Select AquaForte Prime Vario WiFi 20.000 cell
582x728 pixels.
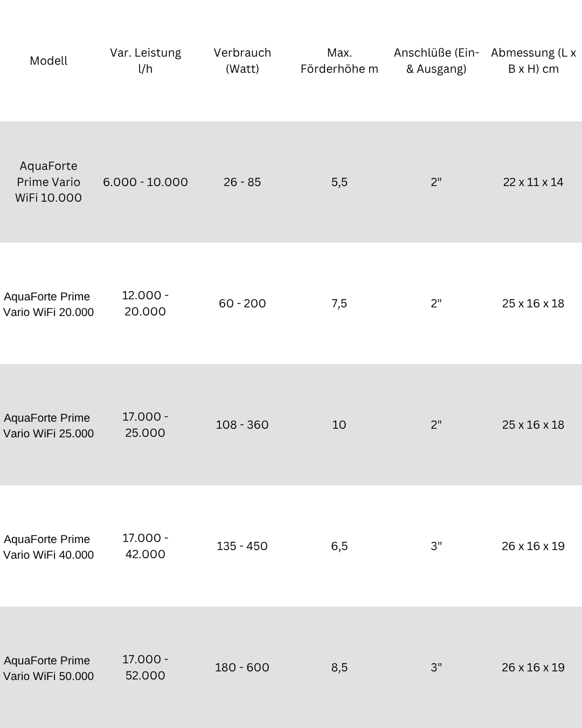(x=48, y=304)
